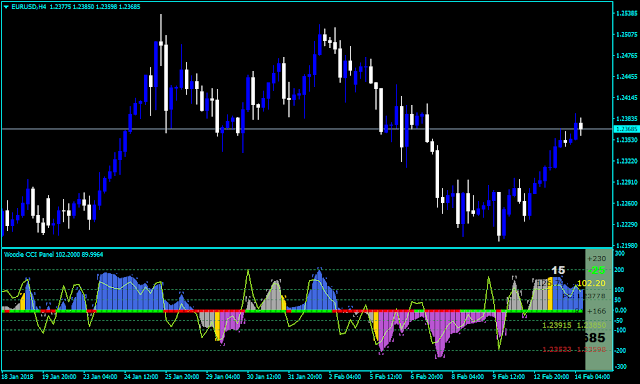Click price axis label 1.23530
Image resolution: width=640 pixels, height=384 pixels.
click(x=627, y=140)
